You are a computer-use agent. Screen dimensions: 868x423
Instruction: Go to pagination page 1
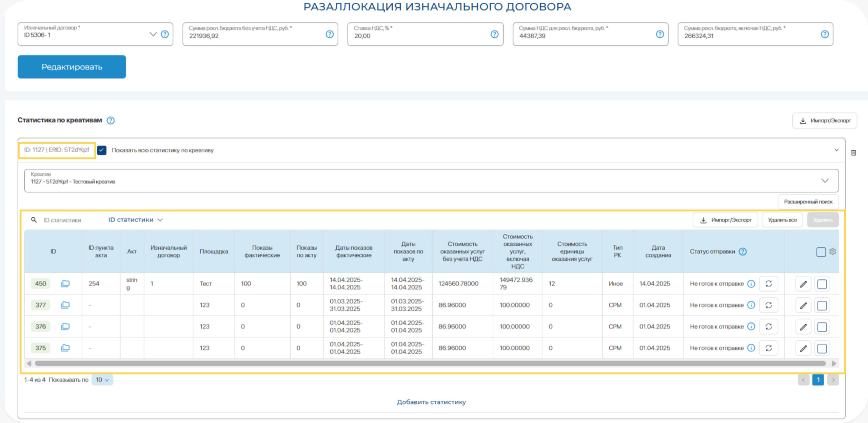click(x=818, y=380)
